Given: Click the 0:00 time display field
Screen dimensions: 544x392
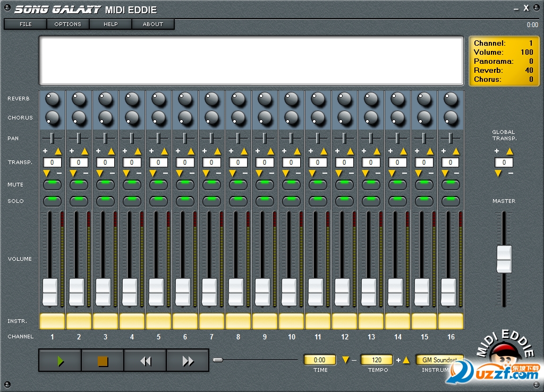Looking at the screenshot, I should point(319,360).
